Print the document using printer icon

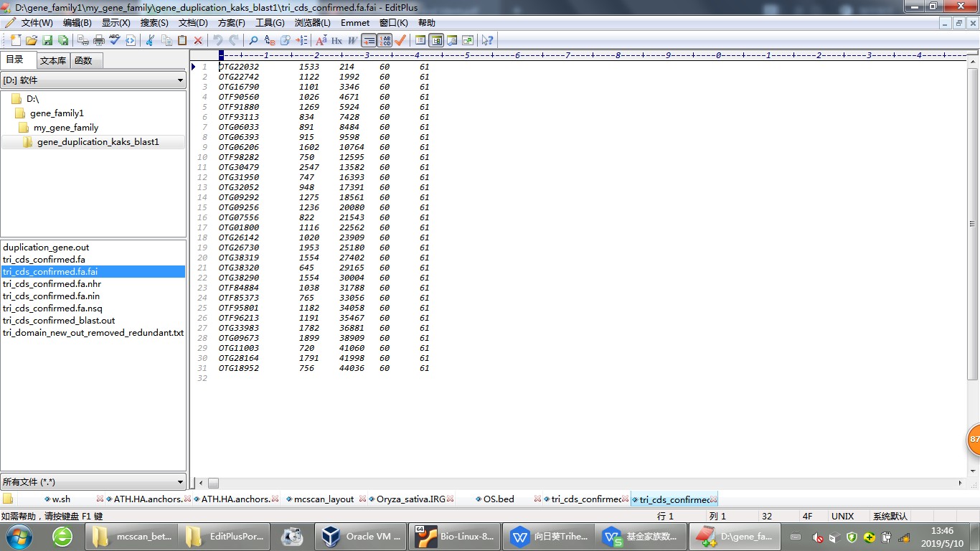[99, 40]
